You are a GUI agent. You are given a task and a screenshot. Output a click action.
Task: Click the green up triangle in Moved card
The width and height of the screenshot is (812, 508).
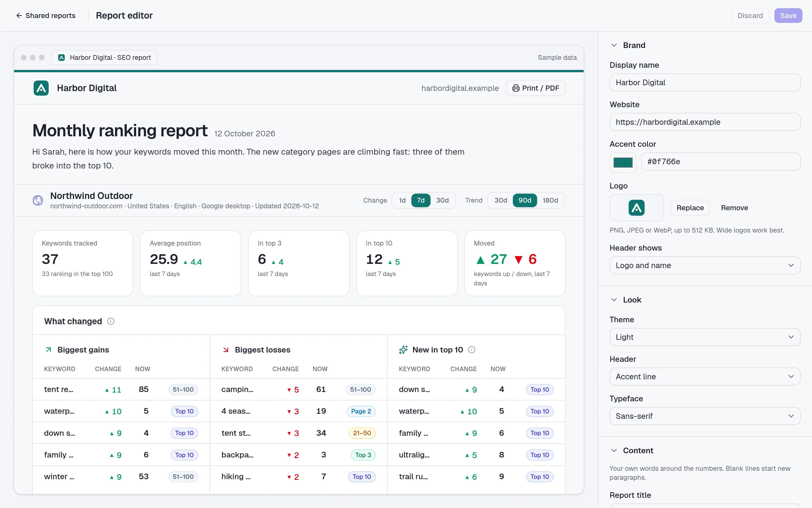click(x=480, y=260)
